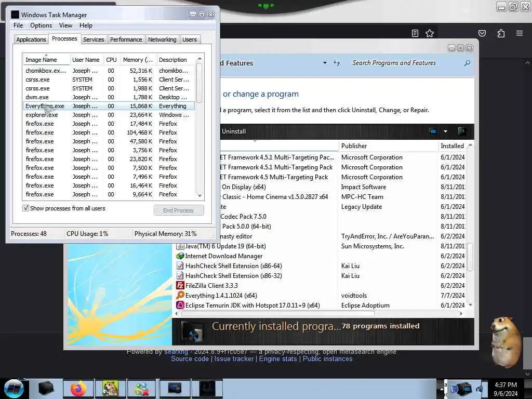Screen dimensions: 532x399
Task: Click the Pocket shield icon in Firefox
Action: [482, 33]
